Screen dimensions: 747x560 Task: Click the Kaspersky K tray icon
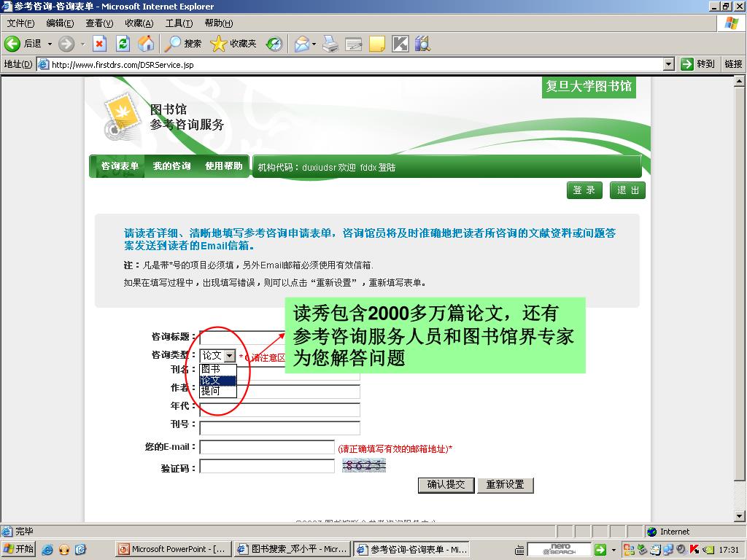click(694, 550)
